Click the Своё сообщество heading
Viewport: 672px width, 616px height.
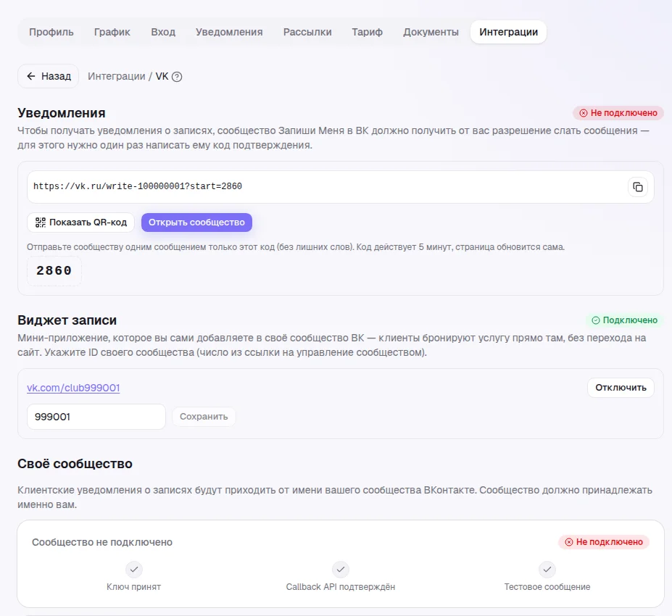click(75, 464)
